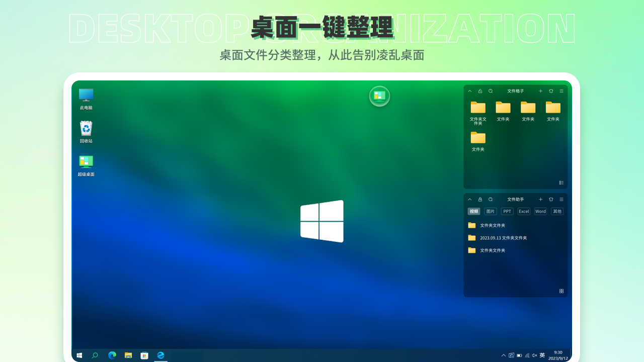Collapse the 文件格子 panel with the chevron

(470, 91)
